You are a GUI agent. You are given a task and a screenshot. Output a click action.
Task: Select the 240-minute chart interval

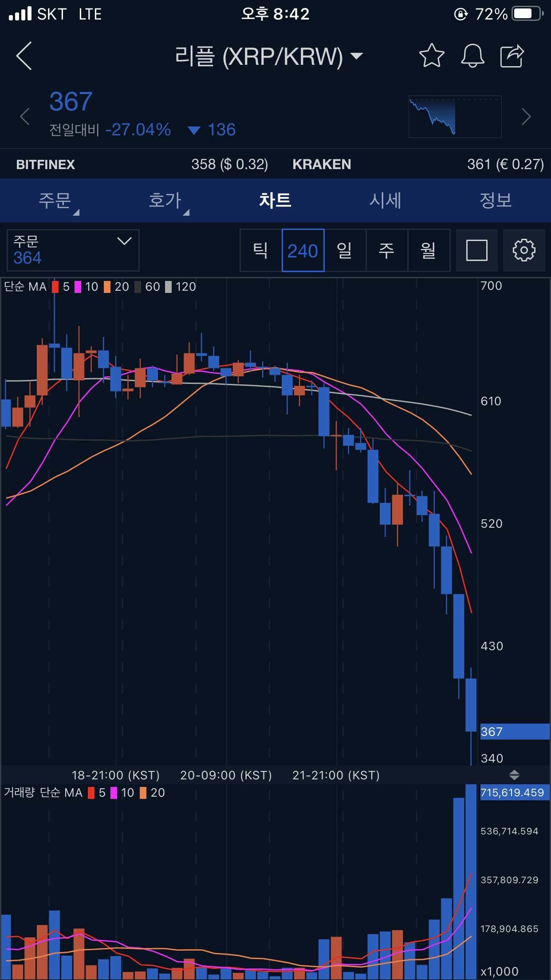(x=303, y=250)
